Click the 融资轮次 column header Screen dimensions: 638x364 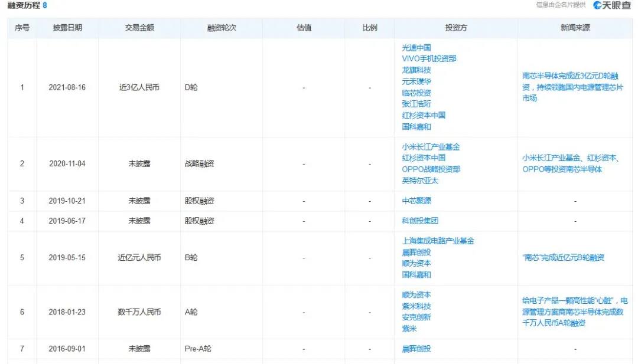click(x=222, y=28)
